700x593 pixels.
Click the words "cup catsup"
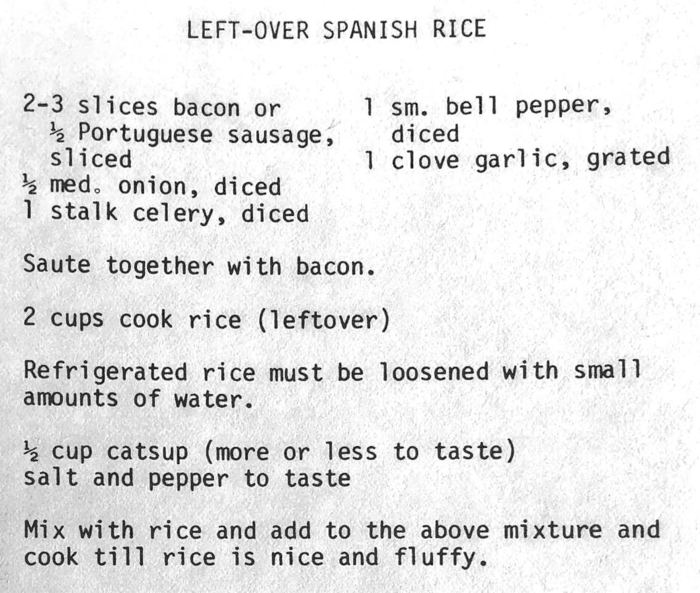click(x=120, y=452)
